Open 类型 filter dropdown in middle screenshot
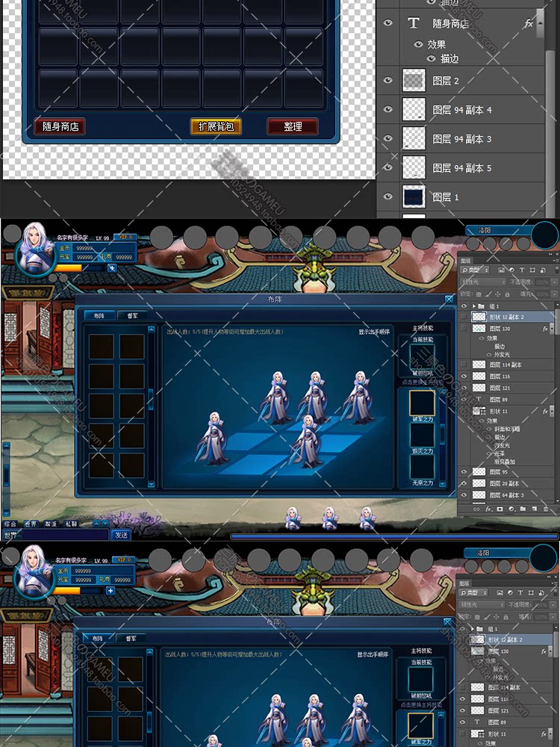Screen dimensions: 560x747 tap(474, 270)
